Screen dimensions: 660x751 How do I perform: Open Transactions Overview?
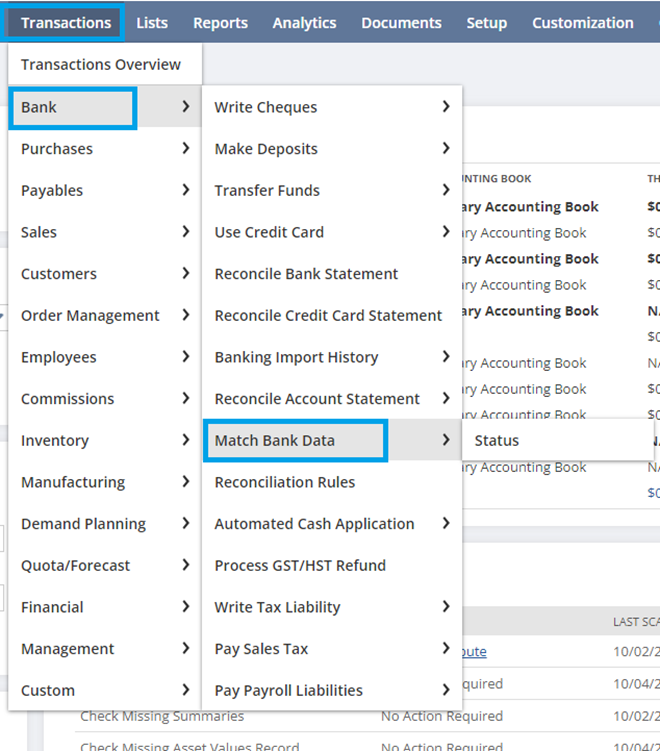pos(101,65)
